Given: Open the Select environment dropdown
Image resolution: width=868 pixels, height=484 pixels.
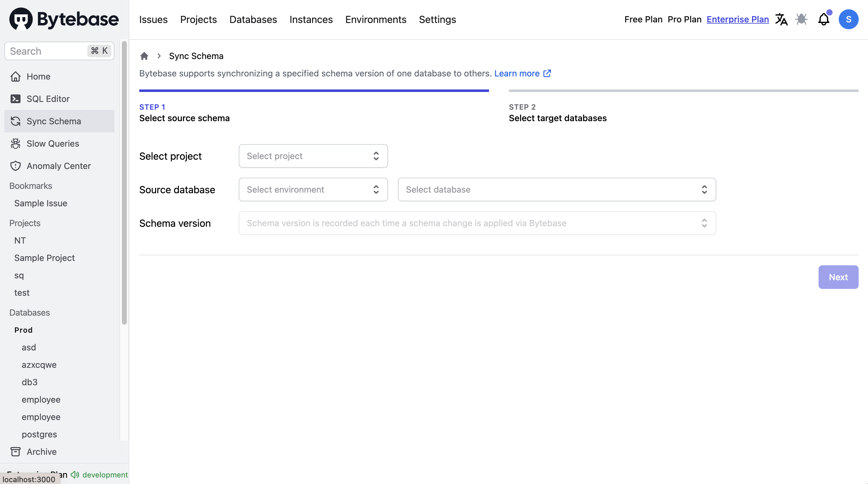Looking at the screenshot, I should click(313, 189).
